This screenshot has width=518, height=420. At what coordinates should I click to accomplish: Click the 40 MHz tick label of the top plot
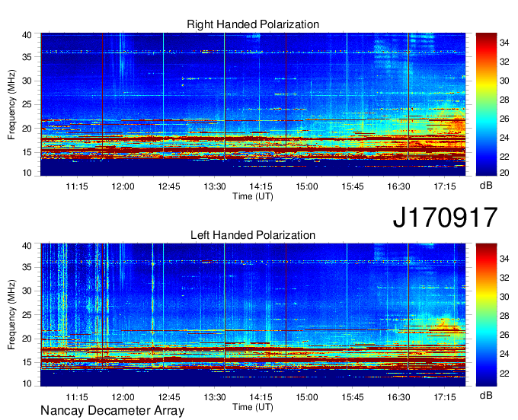[27, 35]
